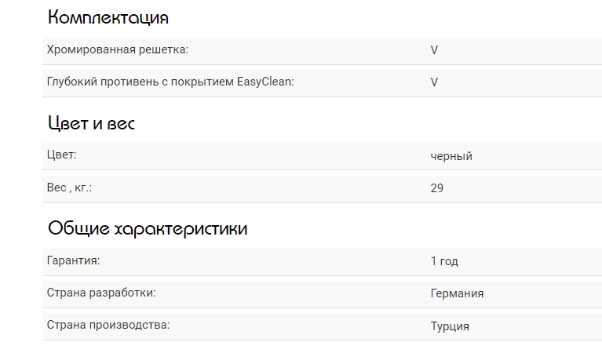Click the Страна разработки: label
Screen dimensions: 602x364
point(101,292)
